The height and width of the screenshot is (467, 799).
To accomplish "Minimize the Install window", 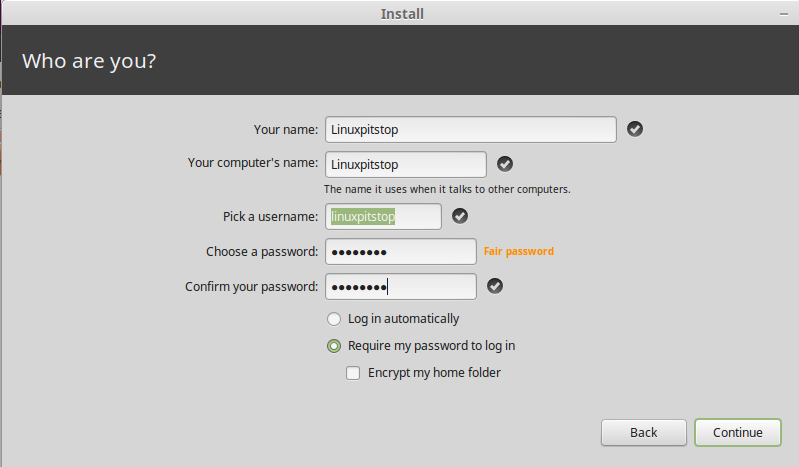I will (x=784, y=14).
